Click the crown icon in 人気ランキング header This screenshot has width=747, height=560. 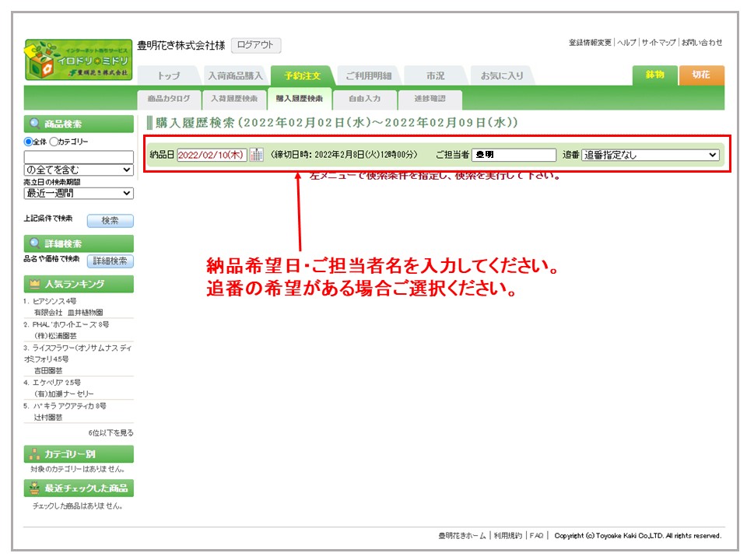click(34, 284)
